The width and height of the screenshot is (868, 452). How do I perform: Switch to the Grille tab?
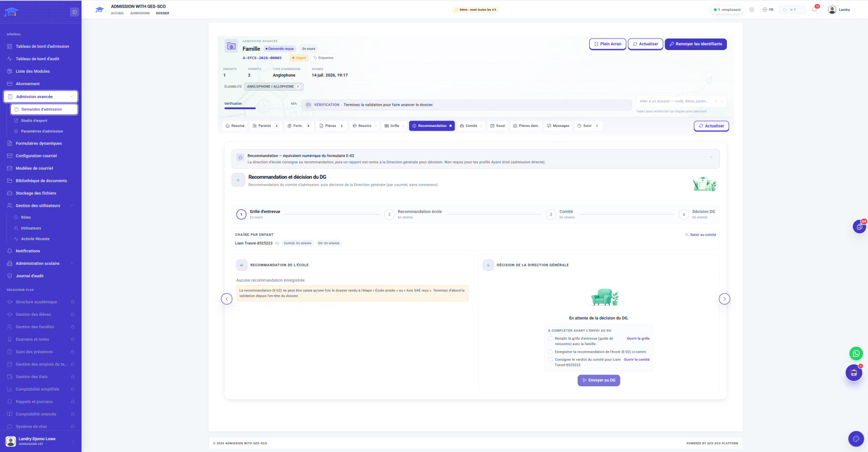pos(394,126)
